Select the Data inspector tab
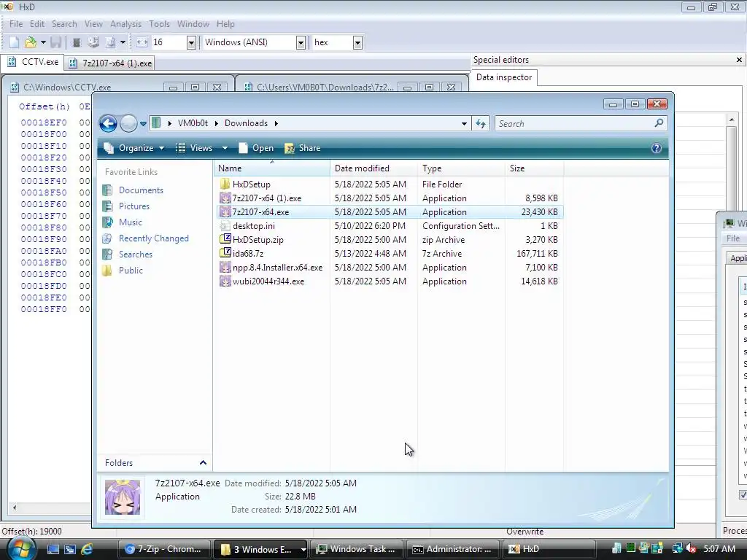Viewport: 747px width, 560px height. (504, 77)
